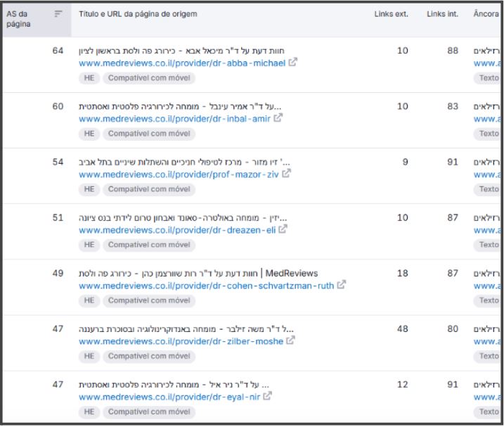Click the HE tag in dr-eyal-nir row
The height and width of the screenshot is (427, 504).
click(89, 412)
